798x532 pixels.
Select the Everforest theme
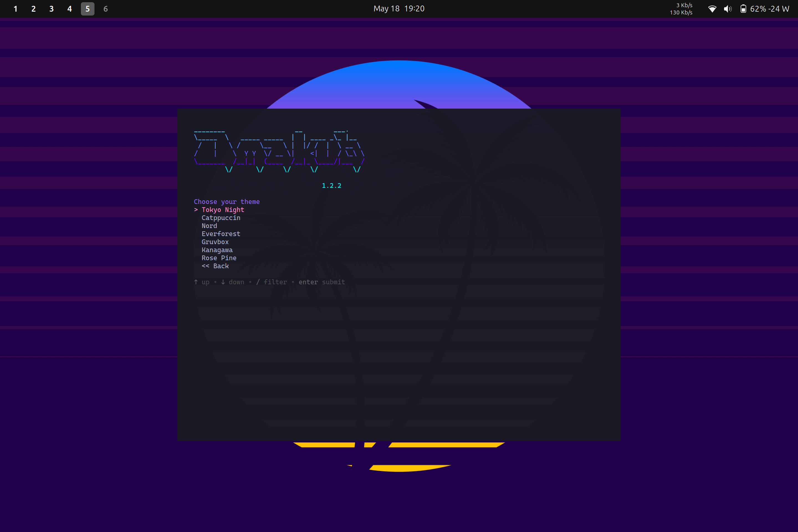click(x=221, y=234)
